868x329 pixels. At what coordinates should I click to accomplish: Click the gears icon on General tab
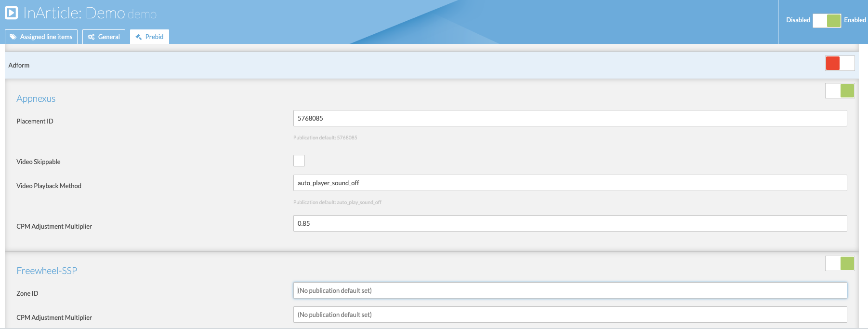click(x=91, y=37)
